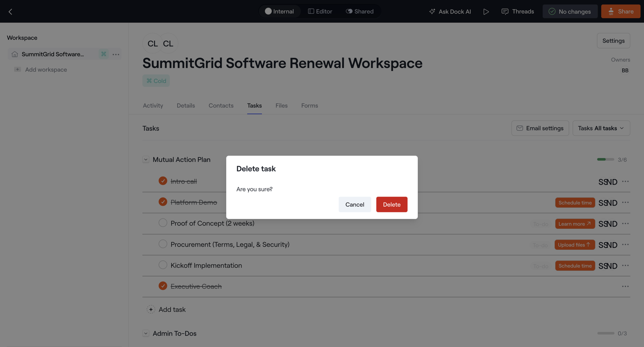This screenshot has height=347, width=644.
Task: Open the Files tab
Action: tap(282, 106)
